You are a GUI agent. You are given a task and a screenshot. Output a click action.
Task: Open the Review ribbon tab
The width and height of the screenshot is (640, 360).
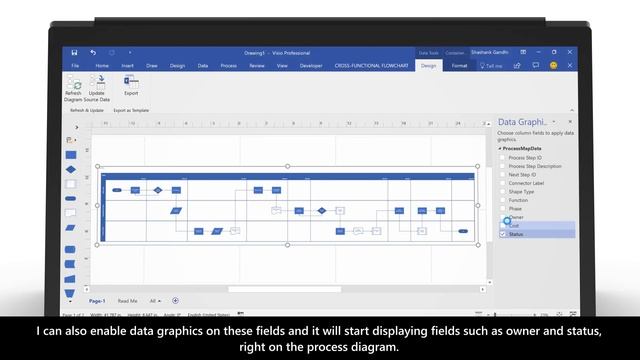(x=257, y=66)
